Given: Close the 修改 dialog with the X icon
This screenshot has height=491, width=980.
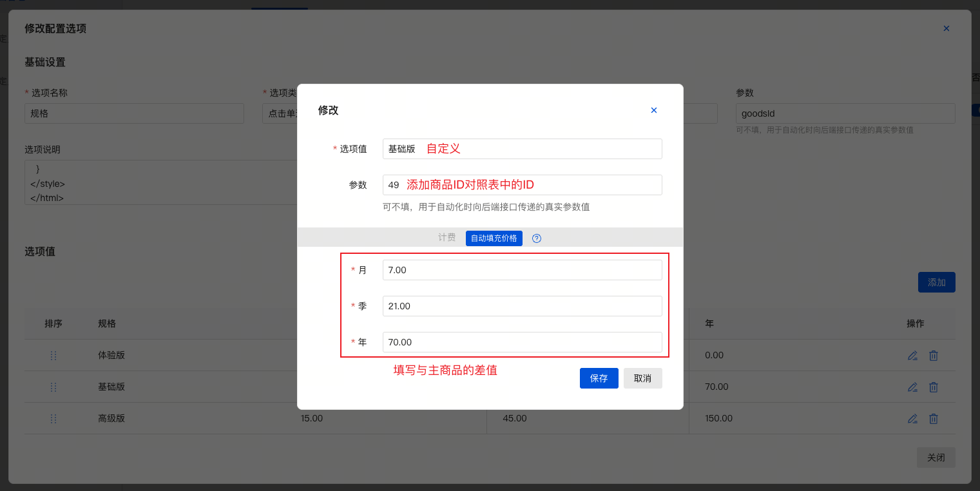Looking at the screenshot, I should tap(653, 110).
